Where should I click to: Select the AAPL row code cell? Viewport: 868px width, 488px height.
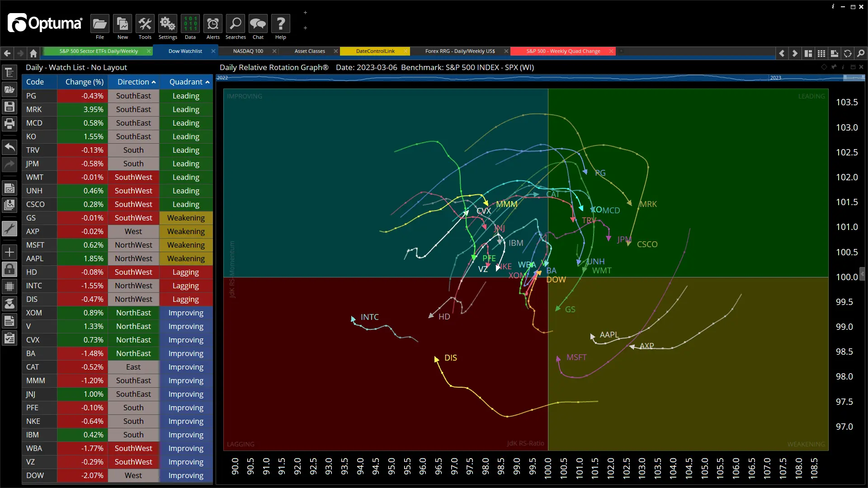40,258
